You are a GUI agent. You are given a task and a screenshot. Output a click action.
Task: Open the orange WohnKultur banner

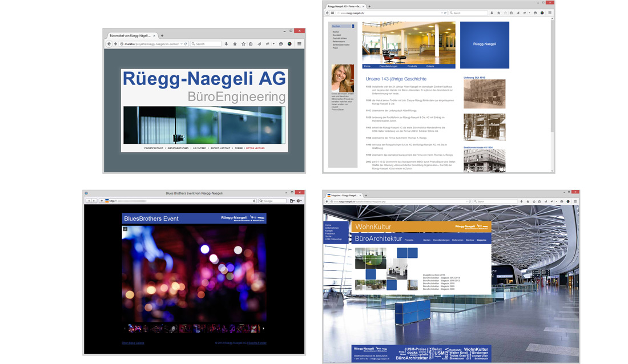pyautogui.click(x=421, y=227)
